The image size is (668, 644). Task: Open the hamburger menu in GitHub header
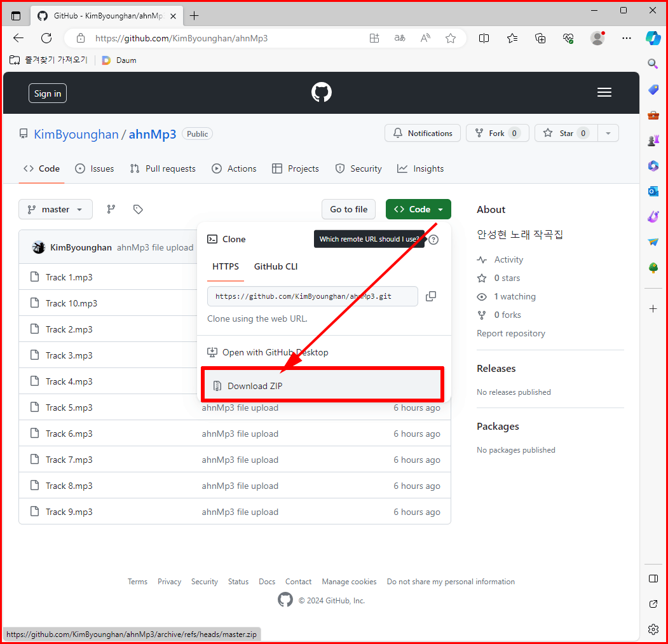point(604,92)
